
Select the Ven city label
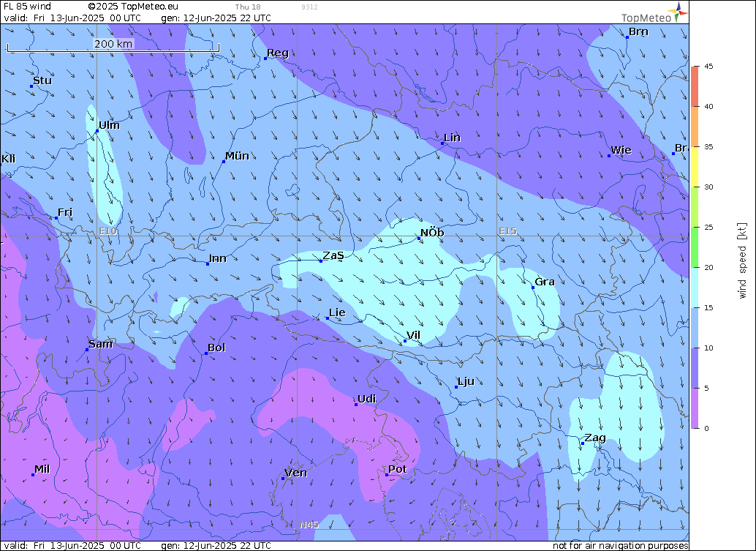click(x=296, y=473)
